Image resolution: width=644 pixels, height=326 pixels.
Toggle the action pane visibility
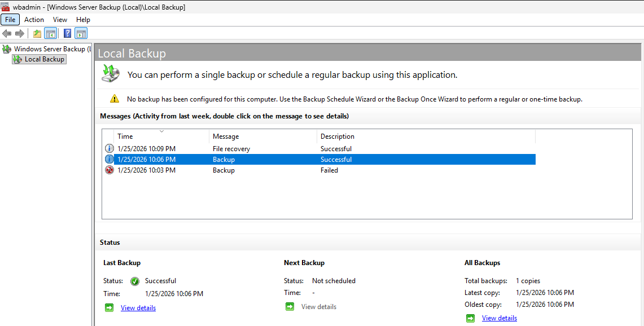point(81,33)
